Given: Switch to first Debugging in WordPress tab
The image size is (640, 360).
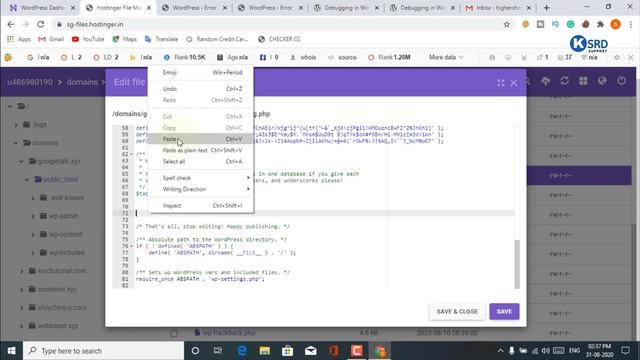Looking at the screenshot, I should (x=346, y=8).
